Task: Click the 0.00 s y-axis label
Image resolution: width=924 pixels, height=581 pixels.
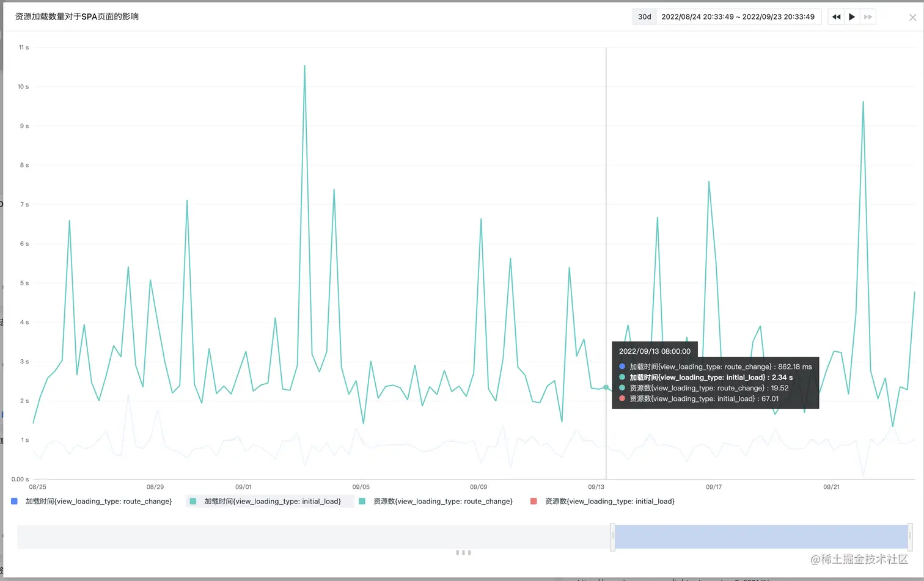Action: coord(20,480)
